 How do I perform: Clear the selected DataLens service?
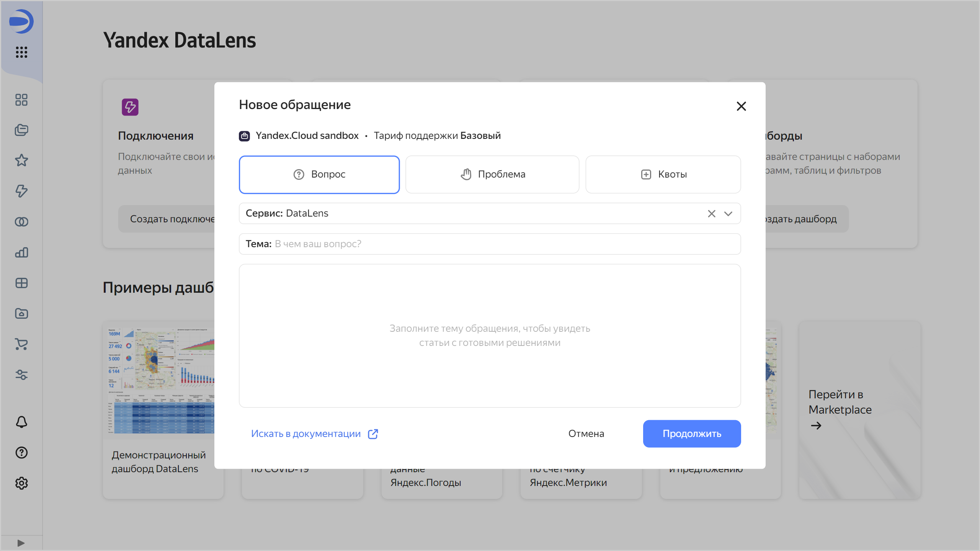(x=711, y=214)
